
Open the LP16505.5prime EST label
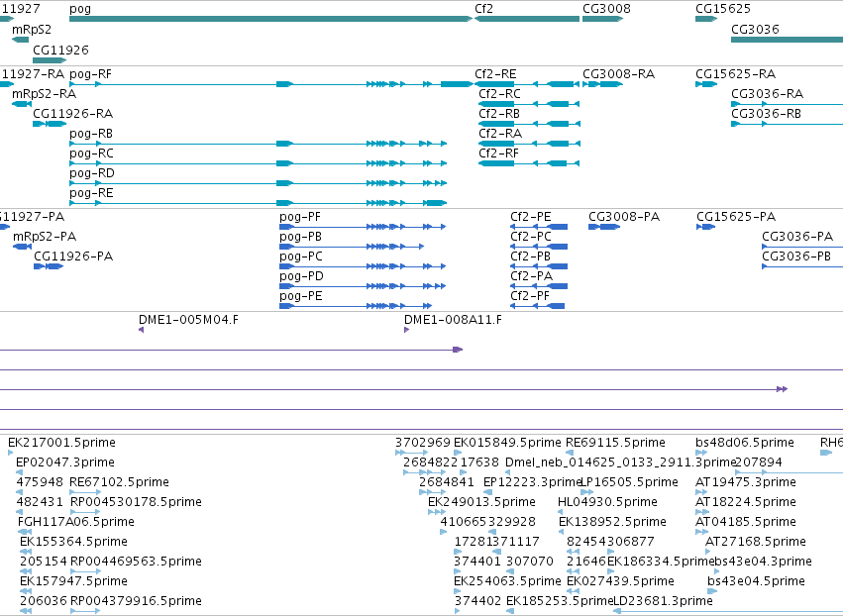(630, 482)
